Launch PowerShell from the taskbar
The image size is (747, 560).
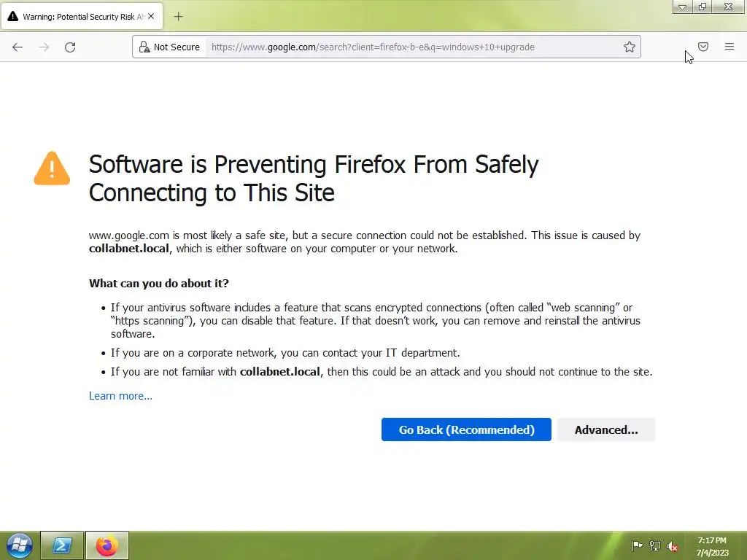62,545
